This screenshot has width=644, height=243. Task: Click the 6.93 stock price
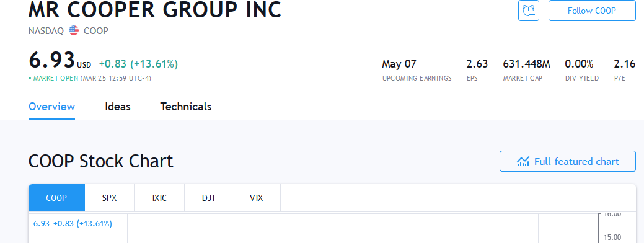(51, 60)
